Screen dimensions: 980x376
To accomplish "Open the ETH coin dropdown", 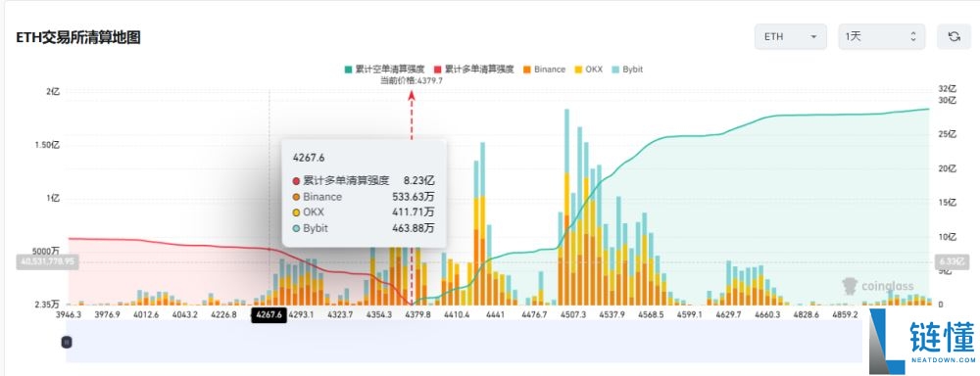I will coord(791,37).
